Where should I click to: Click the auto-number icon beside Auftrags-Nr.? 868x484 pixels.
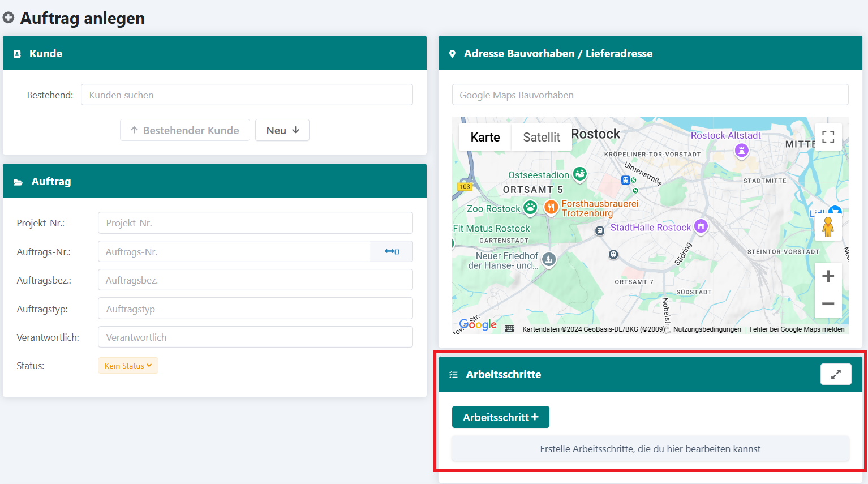tap(392, 252)
